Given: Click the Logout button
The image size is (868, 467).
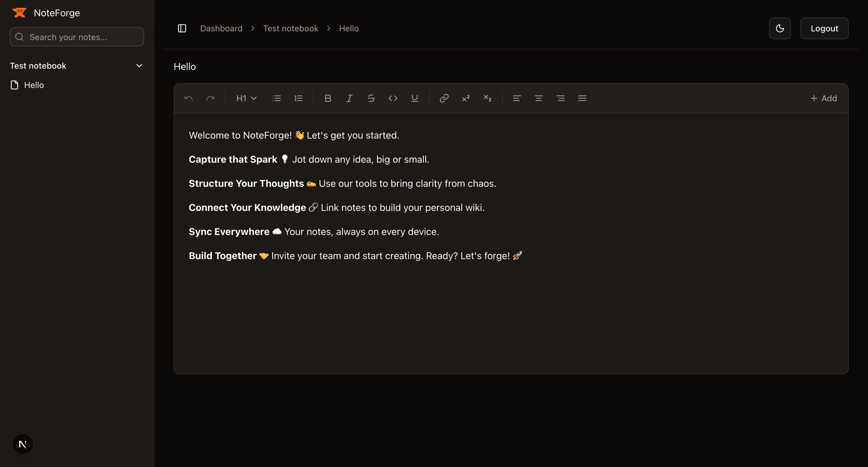Looking at the screenshot, I should [824, 28].
